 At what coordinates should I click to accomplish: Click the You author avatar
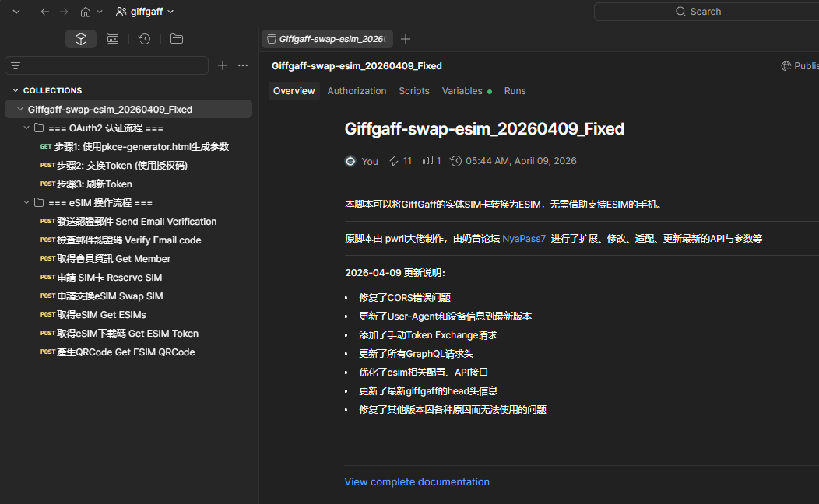click(x=350, y=161)
